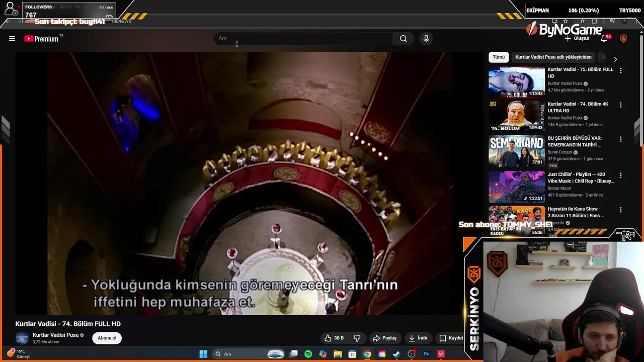The image size is (644, 362).
Task: Open weather widget showing 16°C Güneşli
Action: tap(19, 354)
